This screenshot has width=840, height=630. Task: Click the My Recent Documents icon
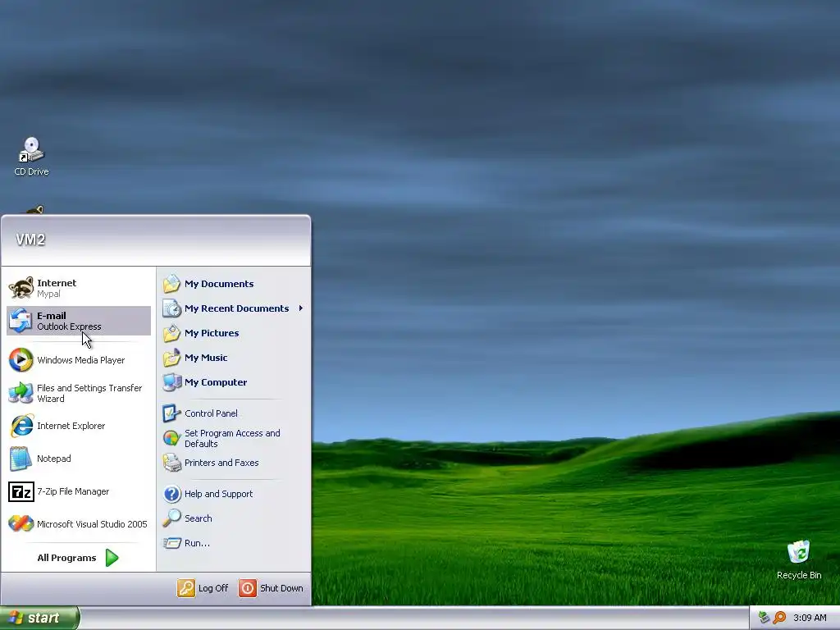tap(172, 308)
